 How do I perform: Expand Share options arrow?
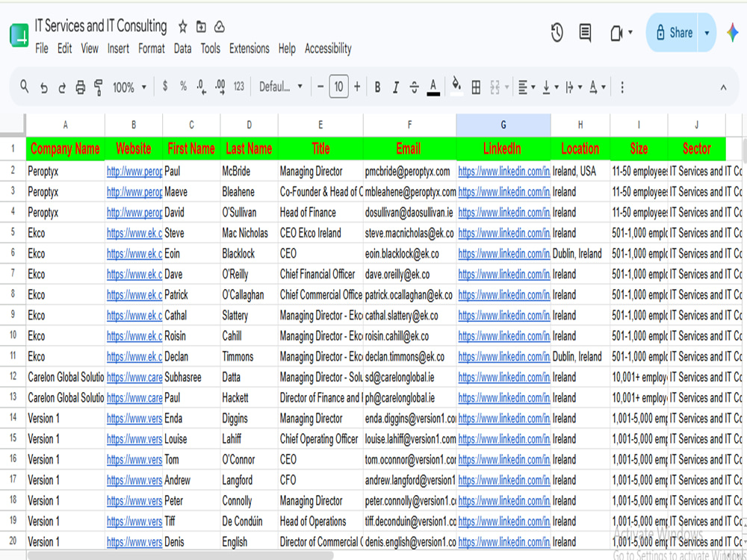[x=707, y=33]
